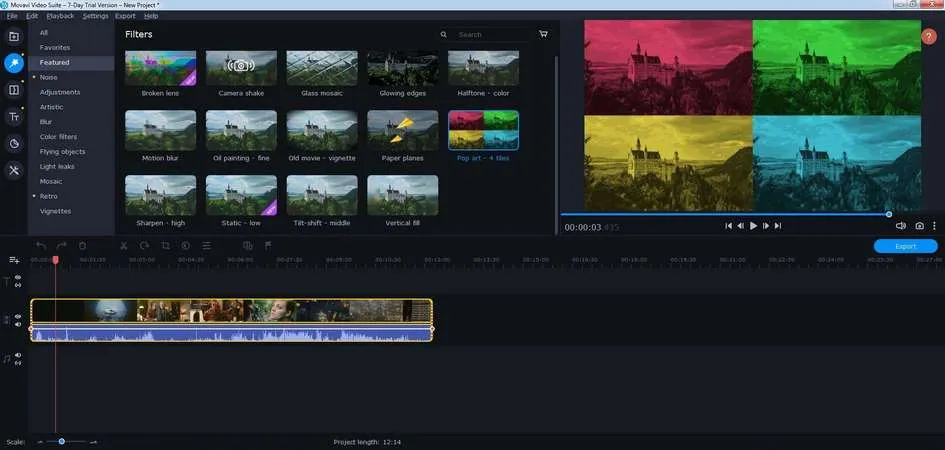Click the zoom-out icon beside Scale

[x=40, y=442]
